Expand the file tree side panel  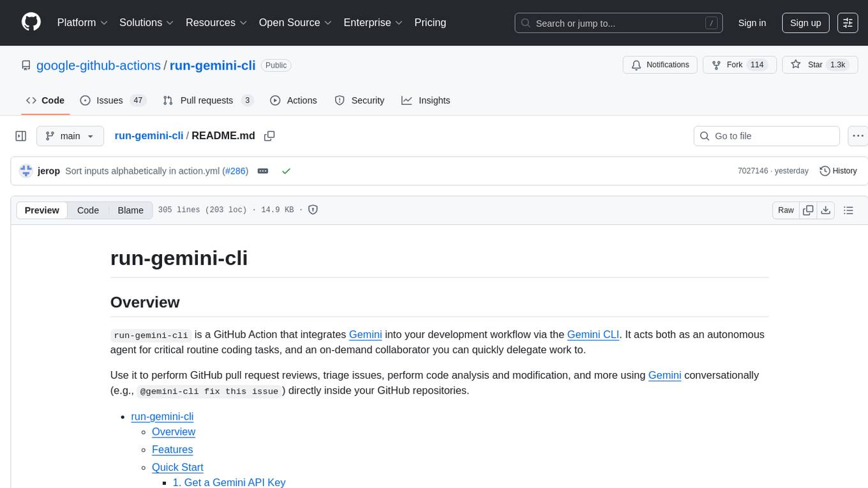click(21, 136)
